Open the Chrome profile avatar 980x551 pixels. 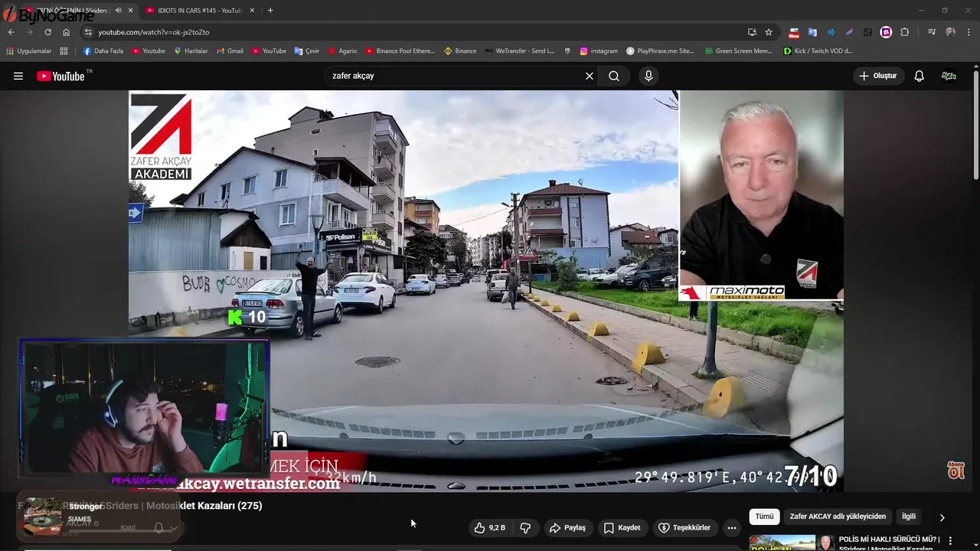[x=950, y=32]
